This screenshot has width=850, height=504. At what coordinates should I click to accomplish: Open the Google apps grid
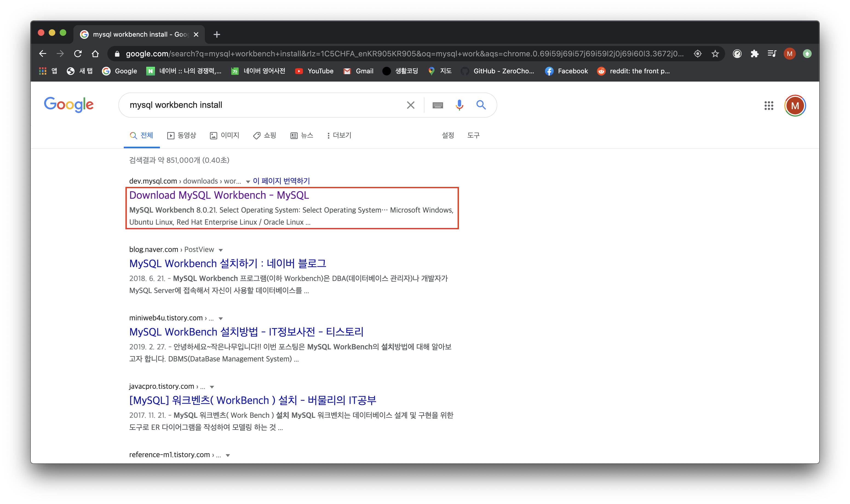(x=768, y=106)
